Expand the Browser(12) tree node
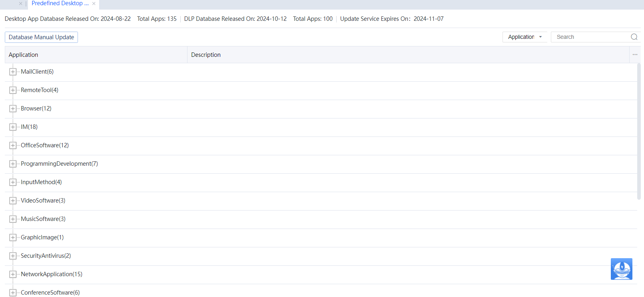 click(x=13, y=108)
